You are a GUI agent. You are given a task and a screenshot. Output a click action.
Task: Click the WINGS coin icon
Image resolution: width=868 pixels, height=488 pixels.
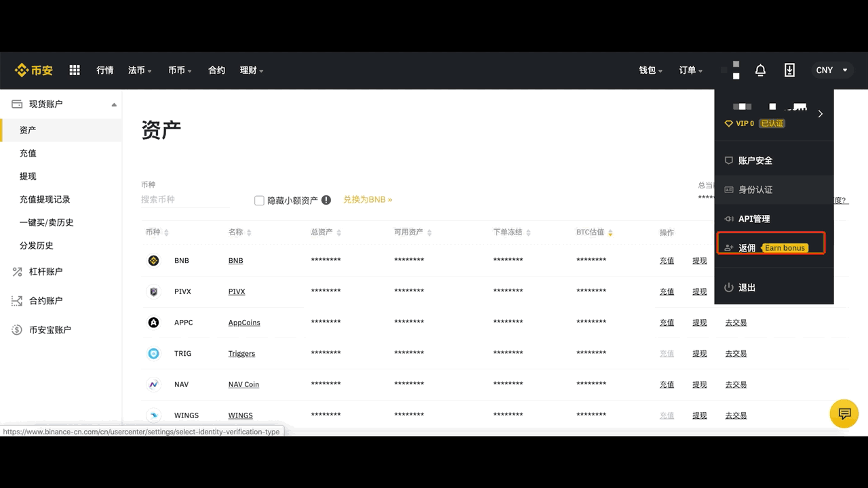[x=154, y=415]
